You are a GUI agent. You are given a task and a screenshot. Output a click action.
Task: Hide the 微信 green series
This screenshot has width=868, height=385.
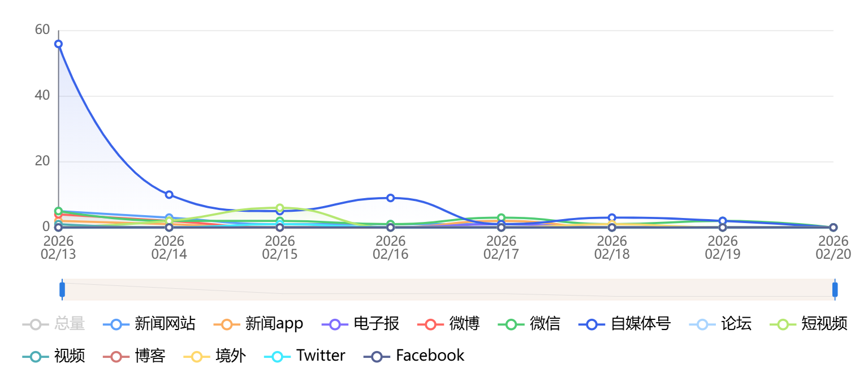pos(511,324)
